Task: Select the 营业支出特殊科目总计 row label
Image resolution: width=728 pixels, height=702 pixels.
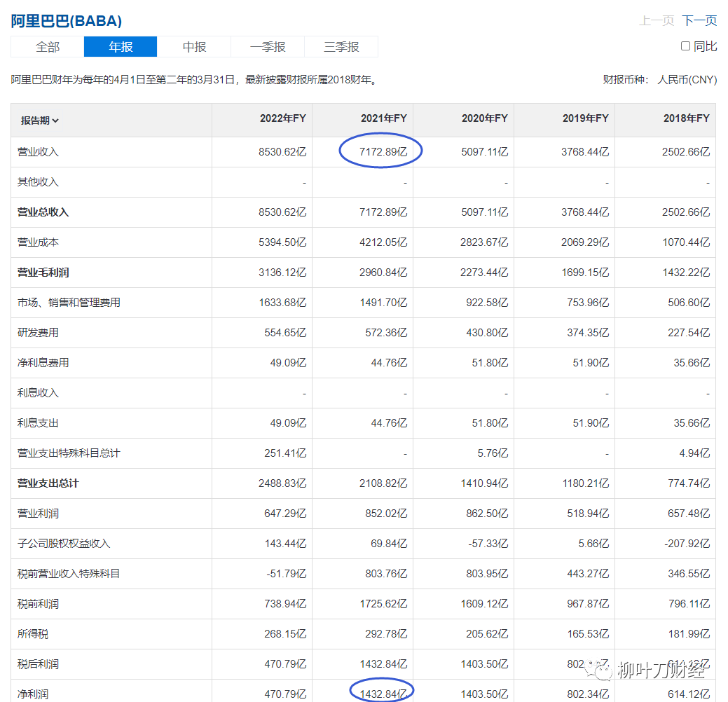Action: (69, 453)
